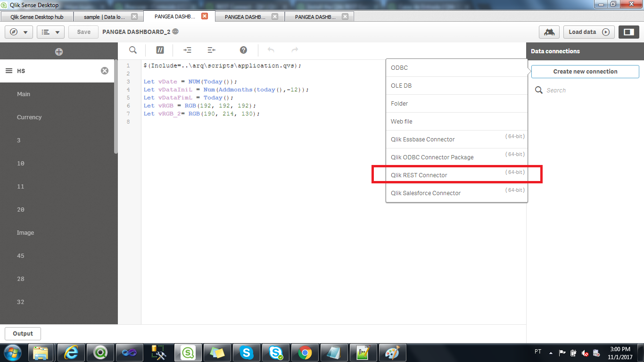Screen dimensions: 644x362
Task: Choose OLE DB connection type
Action: pyautogui.click(x=456, y=86)
